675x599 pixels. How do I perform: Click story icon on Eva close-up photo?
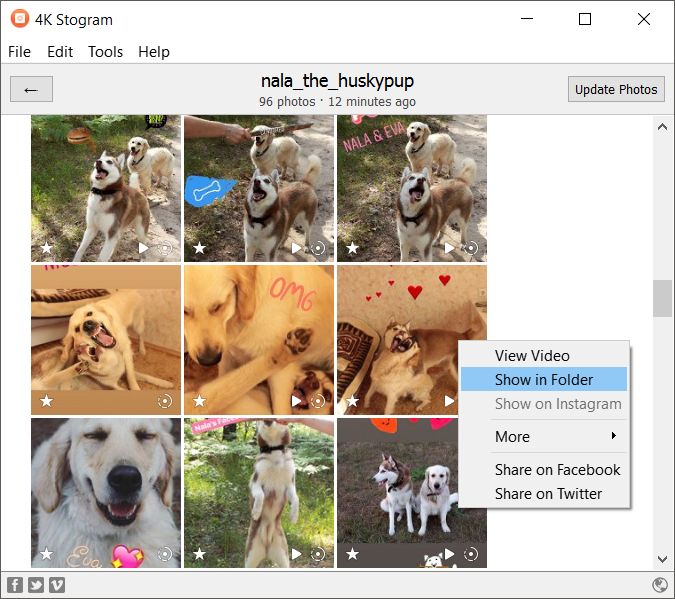coord(165,554)
